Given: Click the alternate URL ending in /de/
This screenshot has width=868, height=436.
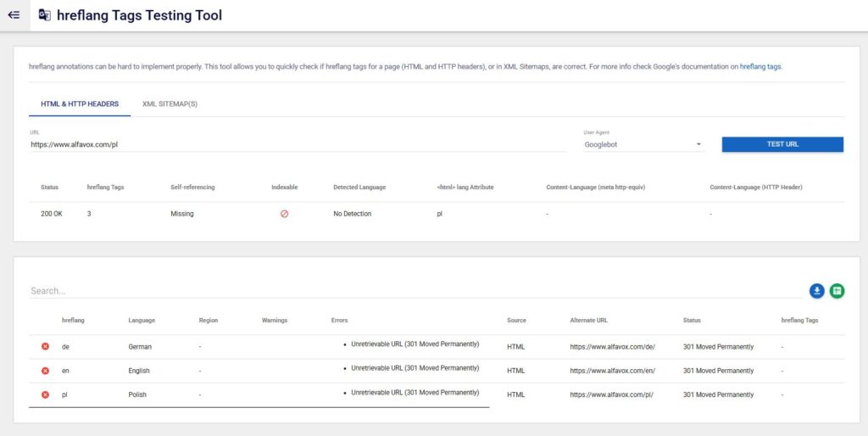Looking at the screenshot, I should (612, 347).
